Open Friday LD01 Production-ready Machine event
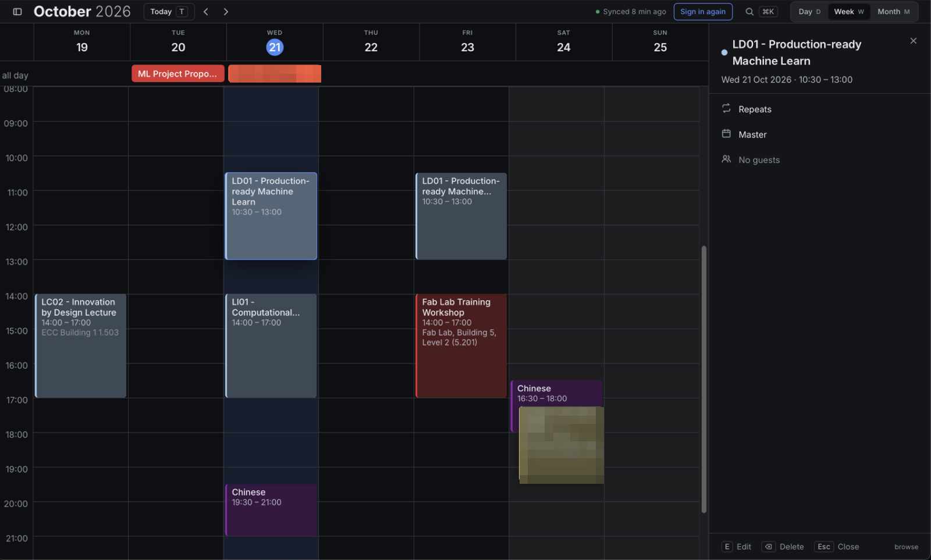 coord(461,216)
